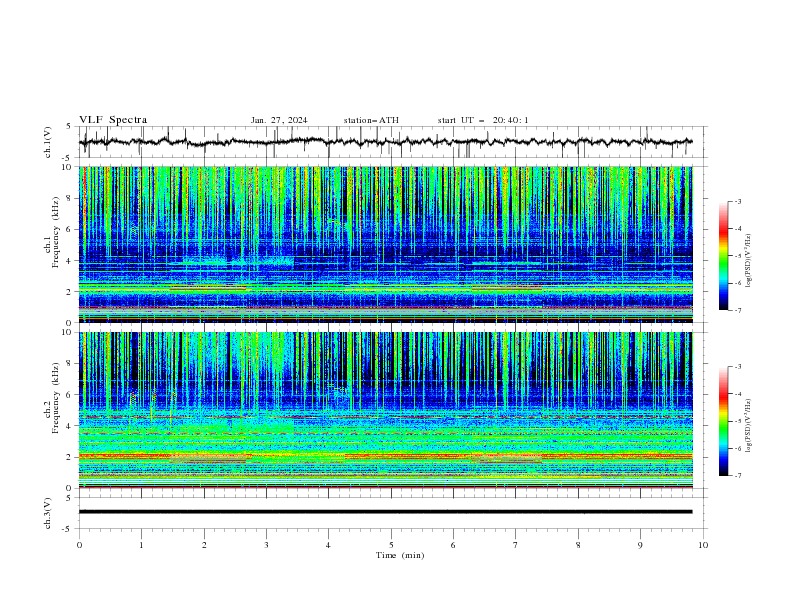Click time axis tick label '9'
Viewport: 792px width, 612px height.
coord(640,545)
